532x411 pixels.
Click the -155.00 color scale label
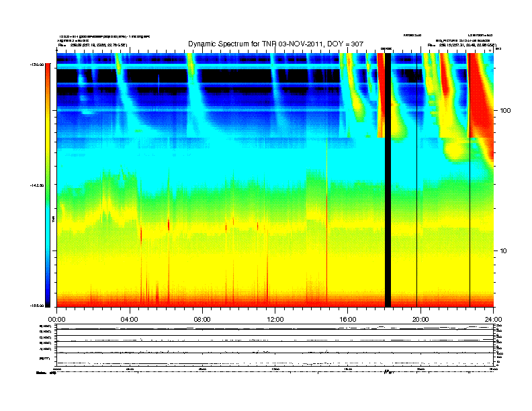pos(37,306)
